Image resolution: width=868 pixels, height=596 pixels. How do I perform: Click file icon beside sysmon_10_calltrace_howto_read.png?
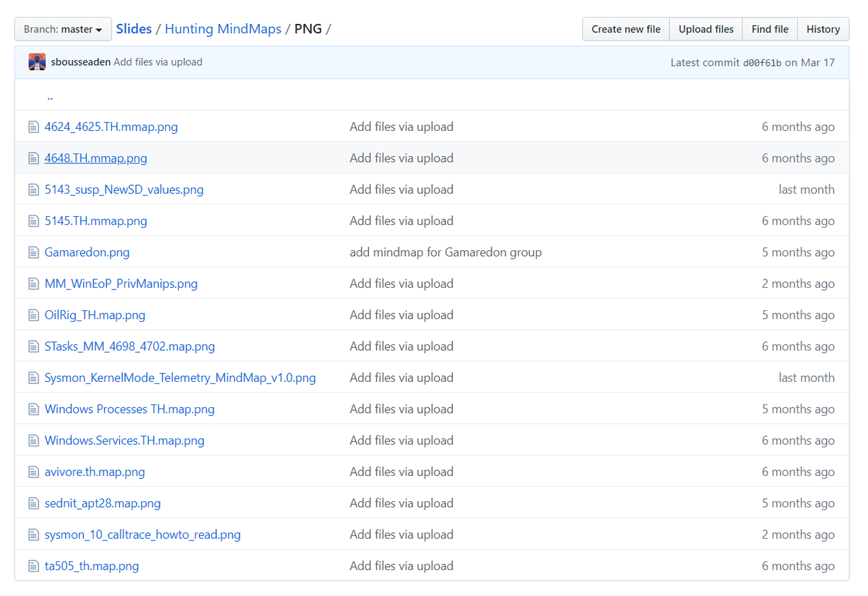coord(33,535)
